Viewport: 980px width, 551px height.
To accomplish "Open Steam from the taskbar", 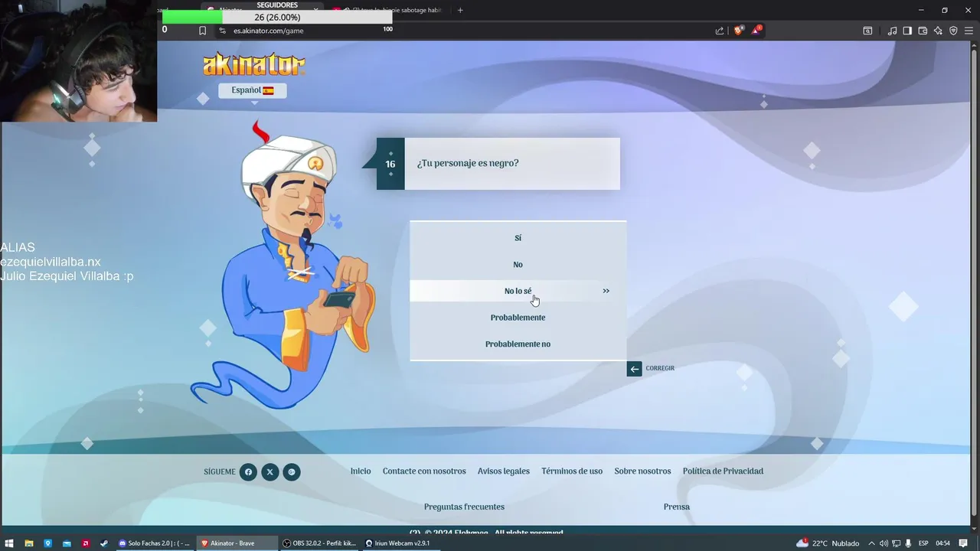I will click(104, 543).
